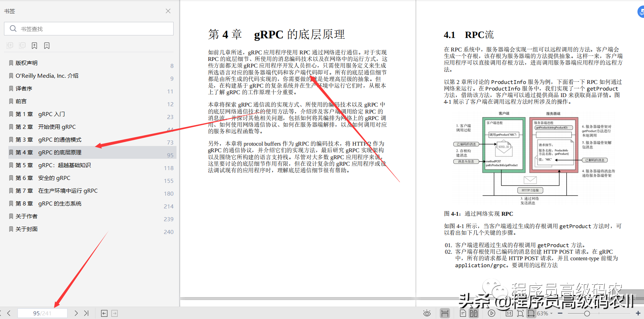Click page number 8 for 版权声明
Screen dimensions: 644x319
point(172,66)
